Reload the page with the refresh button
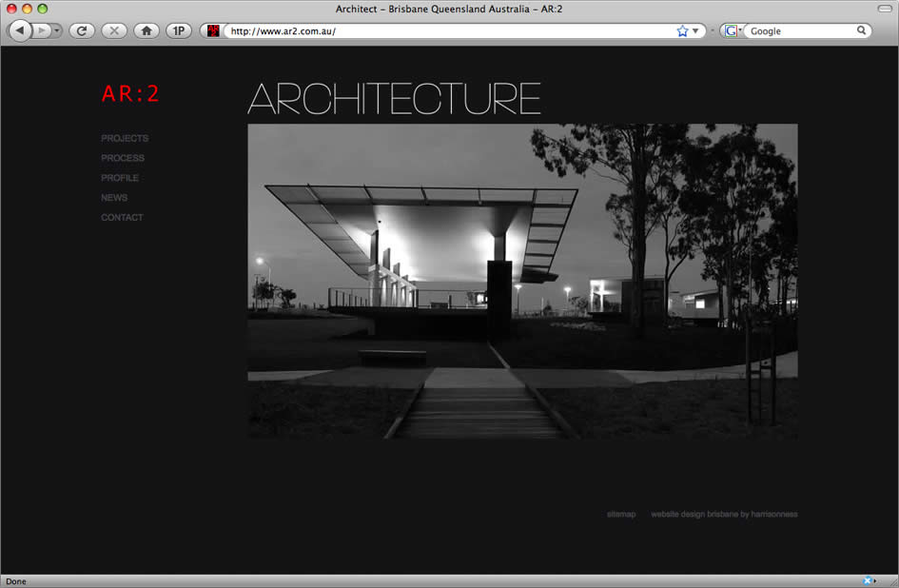This screenshot has width=899, height=588. (x=82, y=31)
